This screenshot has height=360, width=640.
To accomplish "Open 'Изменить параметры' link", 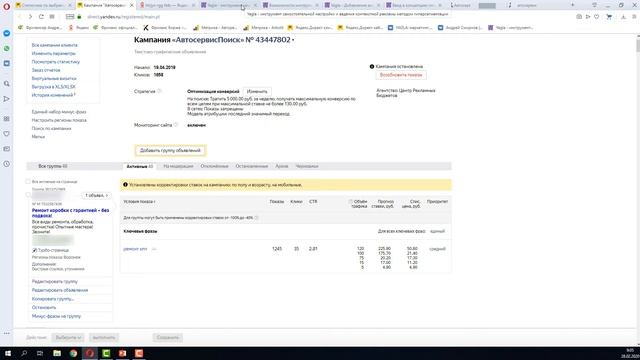I will click(x=53, y=53).
